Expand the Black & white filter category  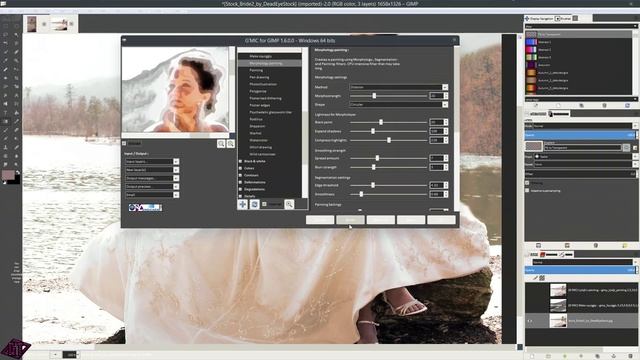[x=241, y=161]
